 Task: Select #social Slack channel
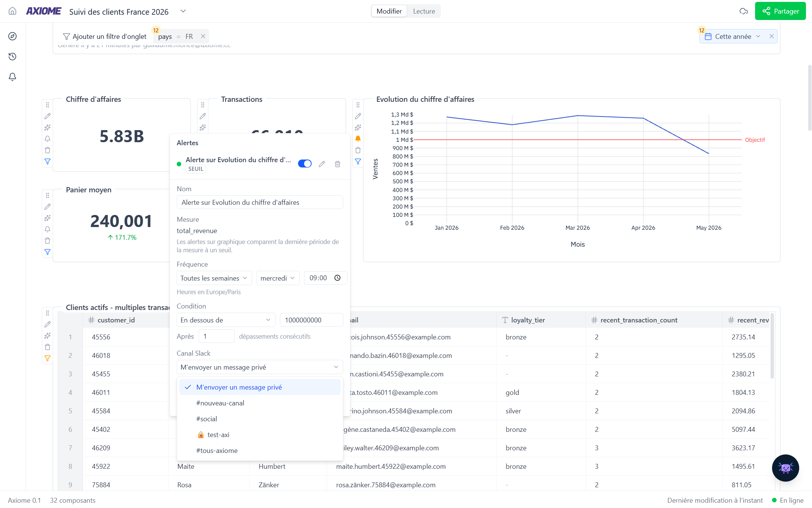[x=260, y=419]
